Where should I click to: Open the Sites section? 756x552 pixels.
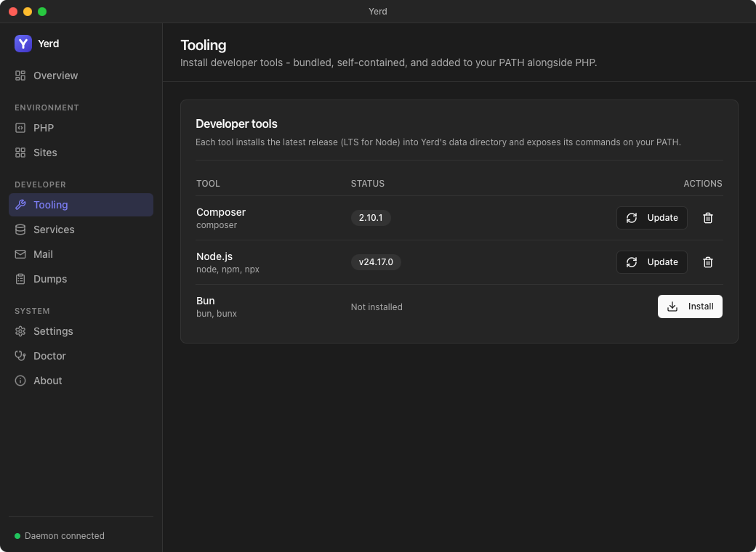[x=81, y=153]
